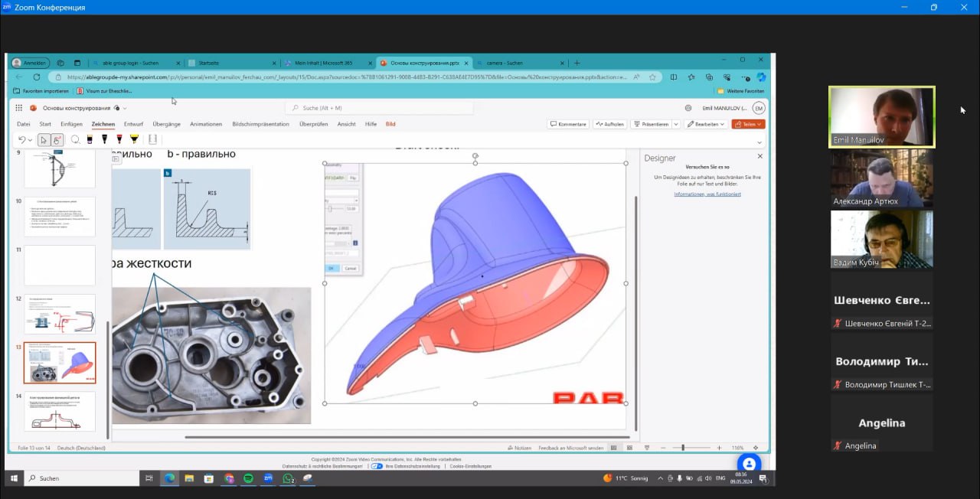Open Spotify from the Windows taskbar
The height and width of the screenshot is (499, 980).
tap(249, 478)
